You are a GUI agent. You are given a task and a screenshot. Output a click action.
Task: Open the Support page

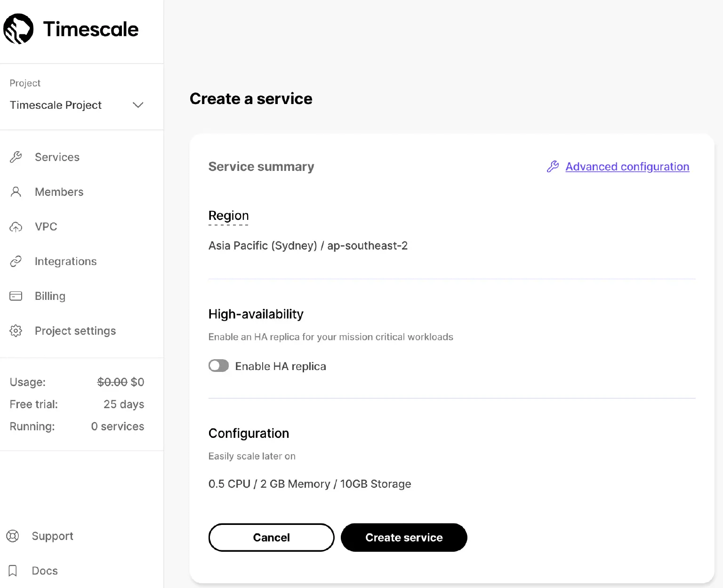[x=52, y=536]
